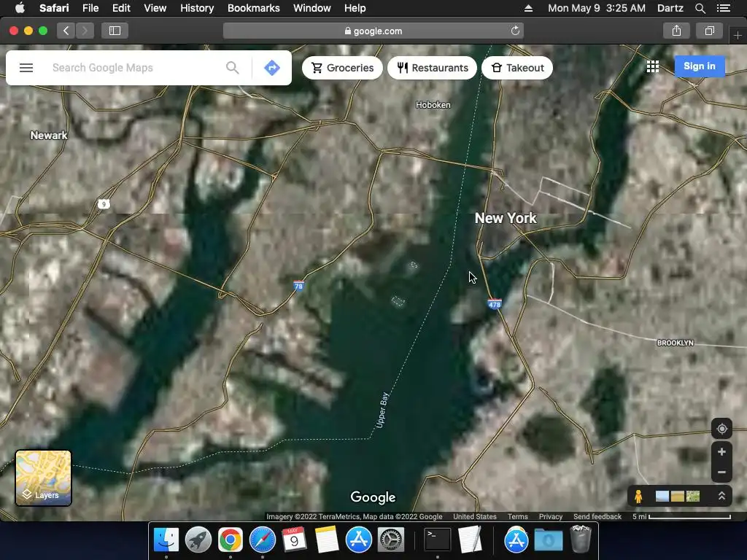The width and height of the screenshot is (747, 560).
Task: Open the Google apps grid
Action: pos(653,66)
